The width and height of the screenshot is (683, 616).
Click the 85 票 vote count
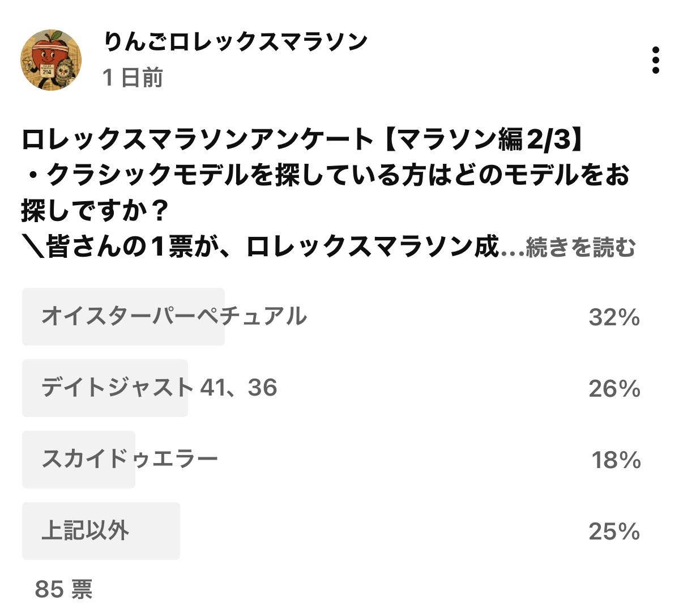pos(63,589)
